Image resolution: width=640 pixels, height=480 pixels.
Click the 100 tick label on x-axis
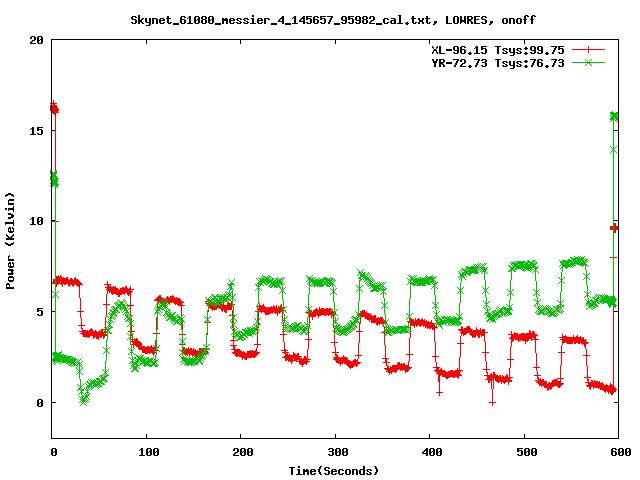coord(147,453)
